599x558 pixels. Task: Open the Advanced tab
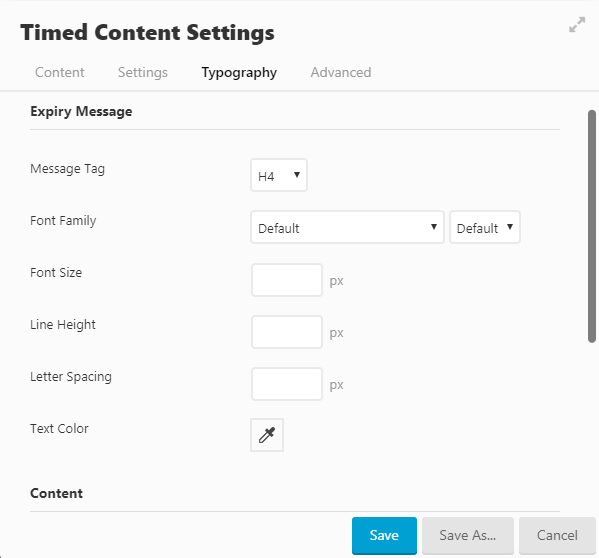[x=341, y=72]
